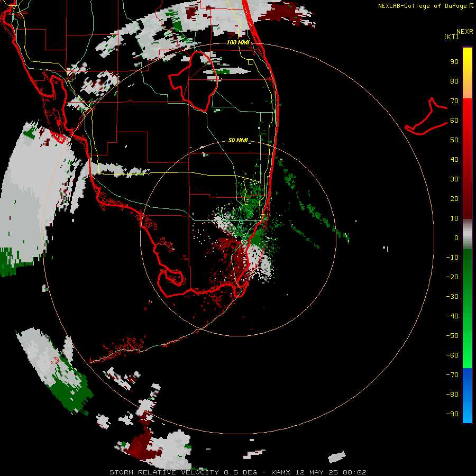
Task: Click the -20 scale value
Action: [x=452, y=277]
